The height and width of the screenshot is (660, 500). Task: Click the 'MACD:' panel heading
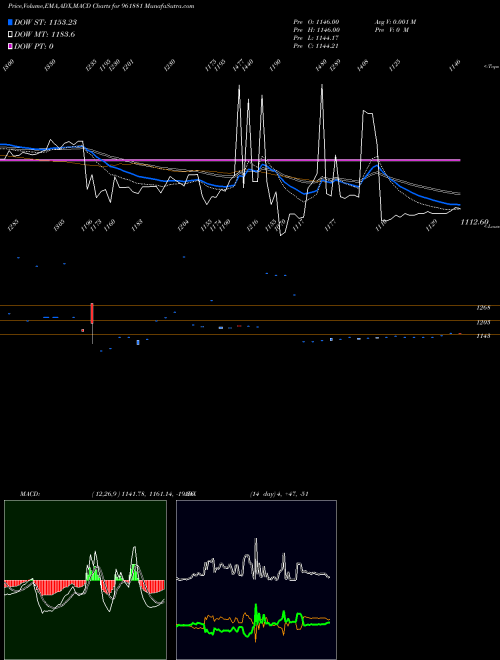pyautogui.click(x=30, y=494)
